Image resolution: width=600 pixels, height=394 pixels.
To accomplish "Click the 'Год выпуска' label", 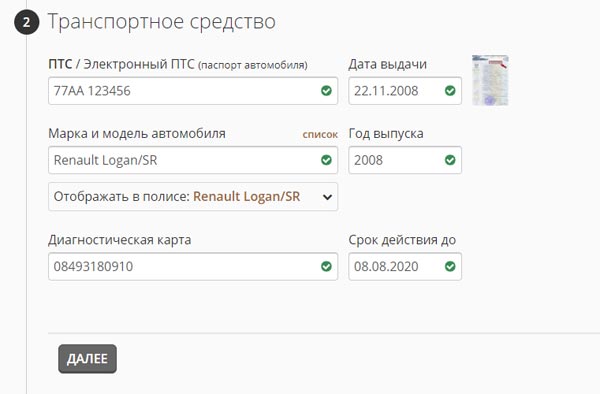I will pyautogui.click(x=386, y=134).
